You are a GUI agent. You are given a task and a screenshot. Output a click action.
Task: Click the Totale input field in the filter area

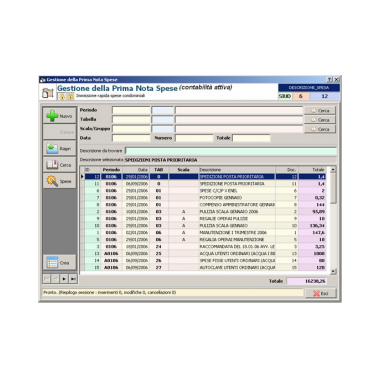point(251,138)
